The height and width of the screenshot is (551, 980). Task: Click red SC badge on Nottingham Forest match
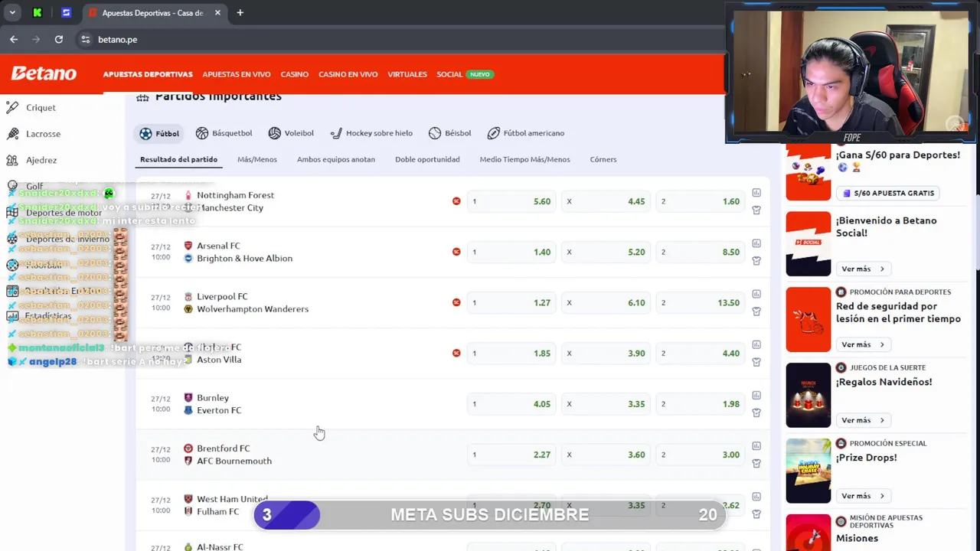[456, 201]
